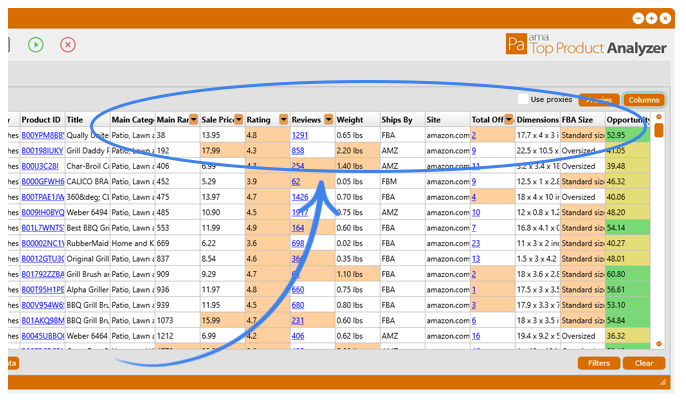Open product link B009IH0BYQ
The image size is (686, 402).
[43, 213]
